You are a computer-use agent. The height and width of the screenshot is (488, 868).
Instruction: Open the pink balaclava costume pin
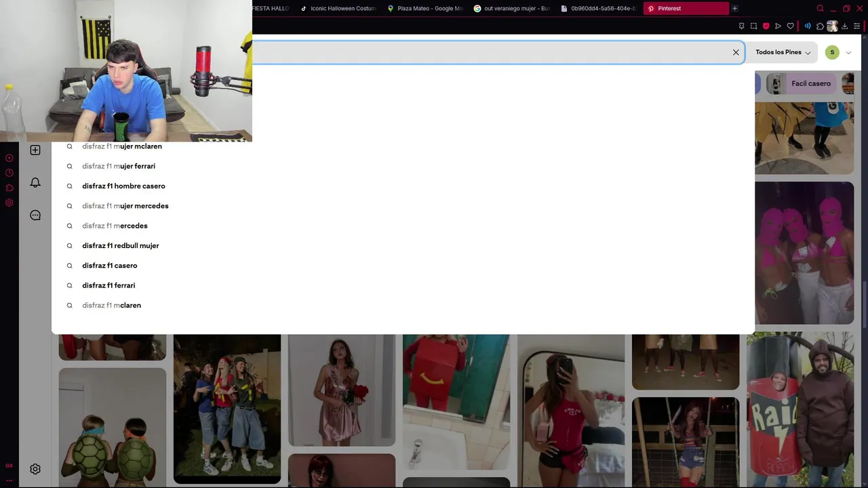tap(804, 253)
